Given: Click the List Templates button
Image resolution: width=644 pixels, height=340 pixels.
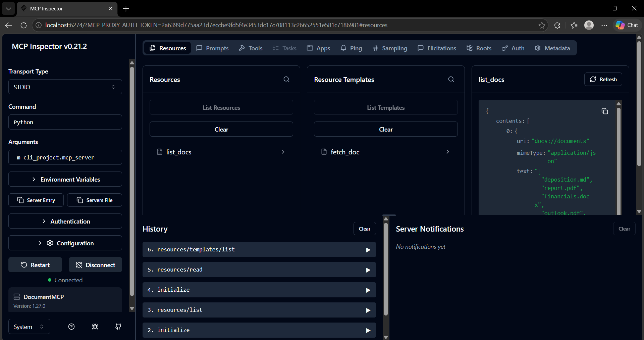Looking at the screenshot, I should (x=386, y=107).
